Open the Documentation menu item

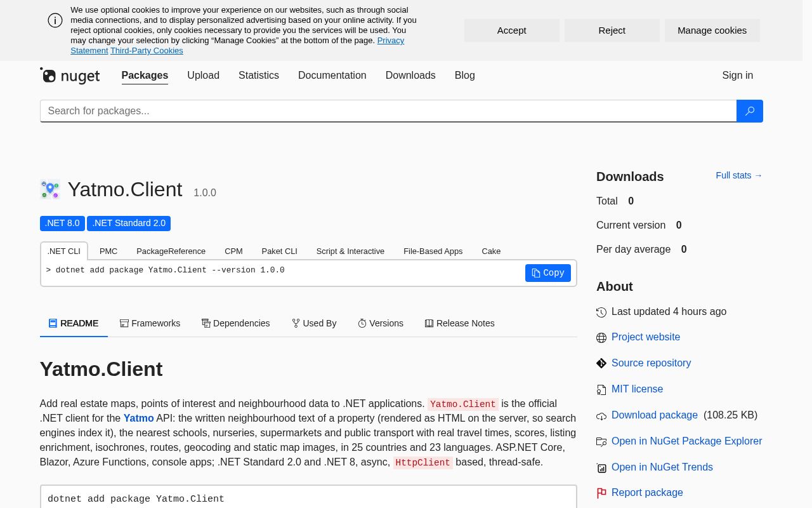point(332,76)
